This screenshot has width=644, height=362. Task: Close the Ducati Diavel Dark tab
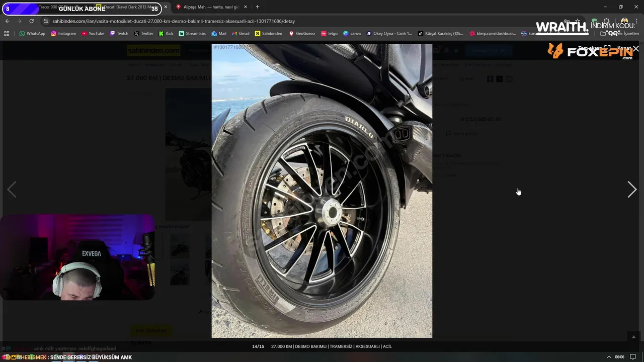coord(166,7)
